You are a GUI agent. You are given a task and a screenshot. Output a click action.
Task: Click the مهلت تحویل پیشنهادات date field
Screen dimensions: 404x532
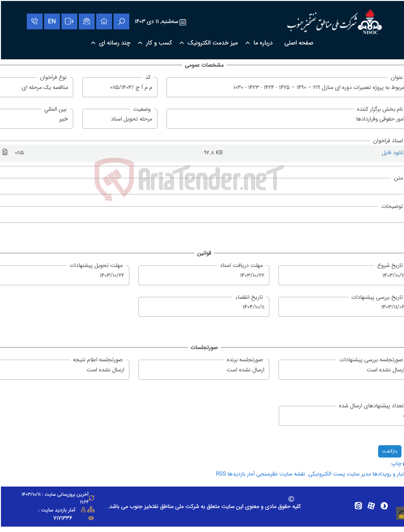click(x=64, y=275)
